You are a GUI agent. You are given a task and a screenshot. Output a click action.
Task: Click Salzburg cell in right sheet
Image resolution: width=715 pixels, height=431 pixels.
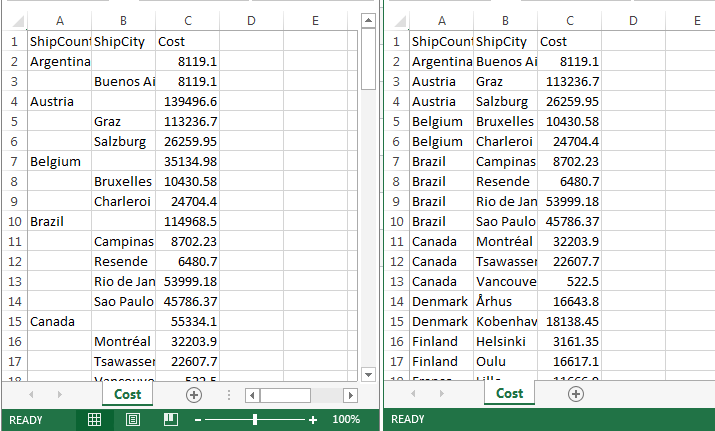(505, 101)
